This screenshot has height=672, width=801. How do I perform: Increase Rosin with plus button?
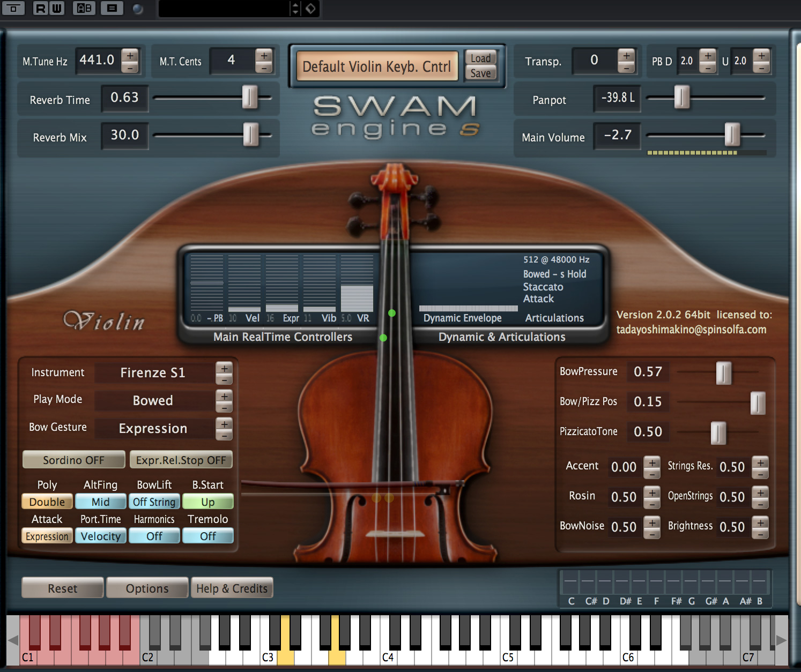(651, 492)
